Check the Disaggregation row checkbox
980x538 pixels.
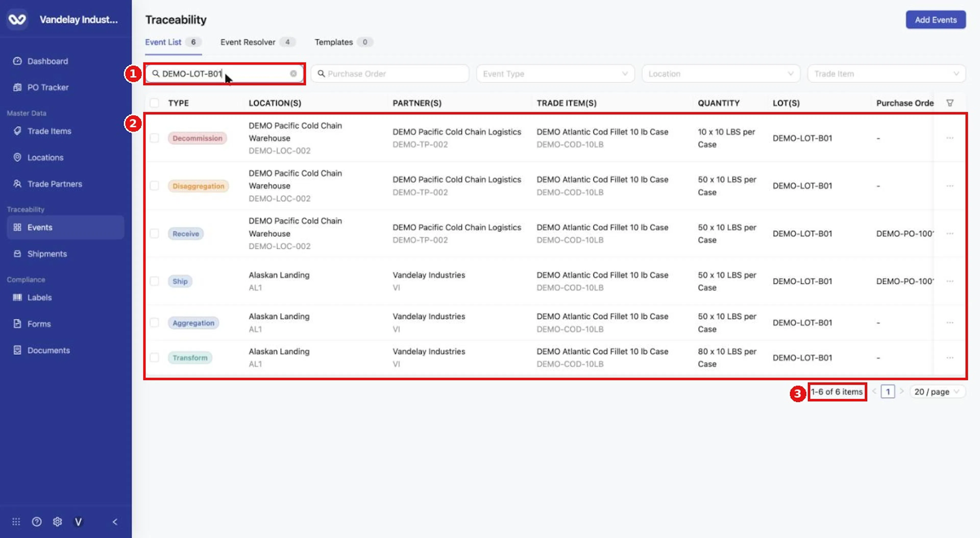154,186
